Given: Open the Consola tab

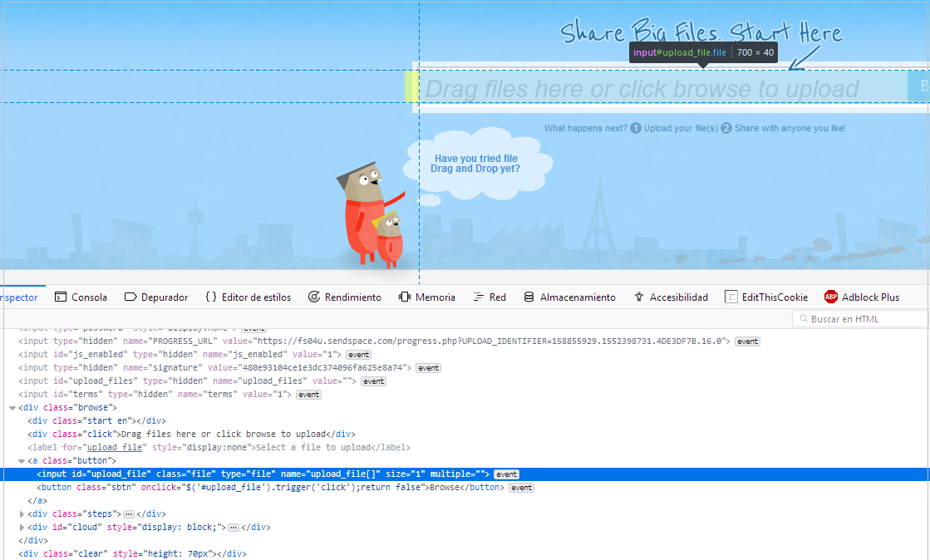Looking at the screenshot, I should tap(81, 297).
